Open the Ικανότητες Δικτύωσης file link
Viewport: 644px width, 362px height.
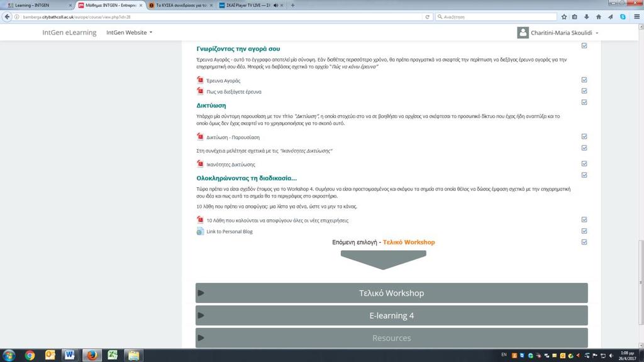(230, 165)
